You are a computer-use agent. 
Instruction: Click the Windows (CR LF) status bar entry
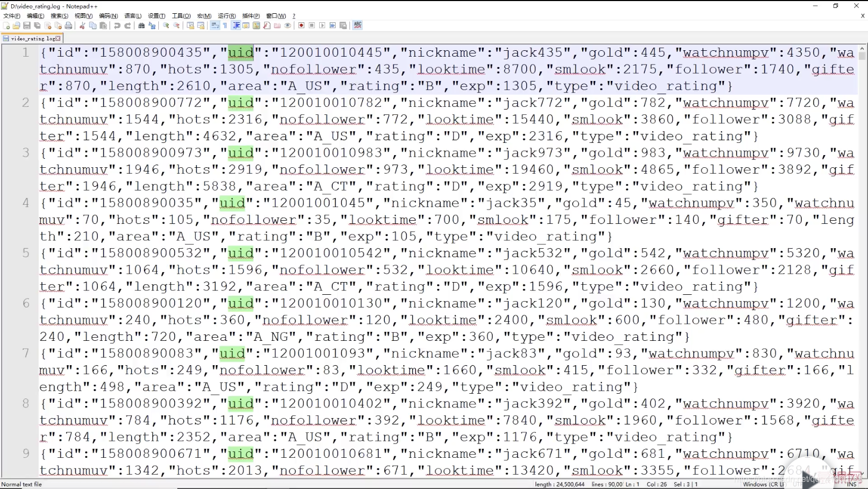coord(764,484)
